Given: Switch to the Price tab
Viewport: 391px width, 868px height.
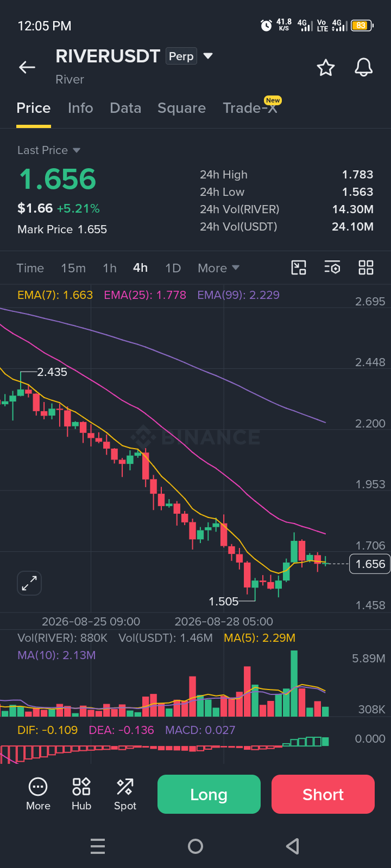Looking at the screenshot, I should pyautogui.click(x=34, y=108).
